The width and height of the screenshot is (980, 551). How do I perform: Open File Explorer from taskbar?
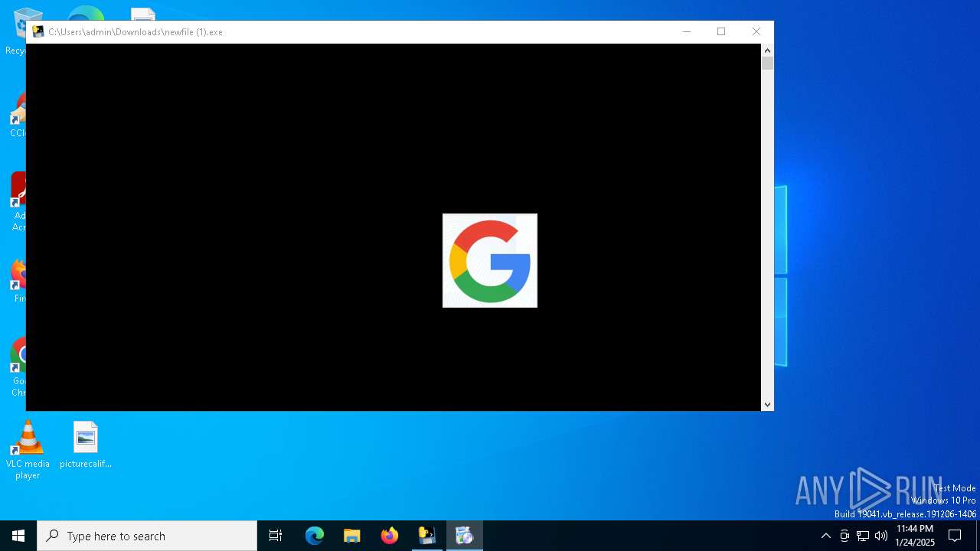coord(352,536)
